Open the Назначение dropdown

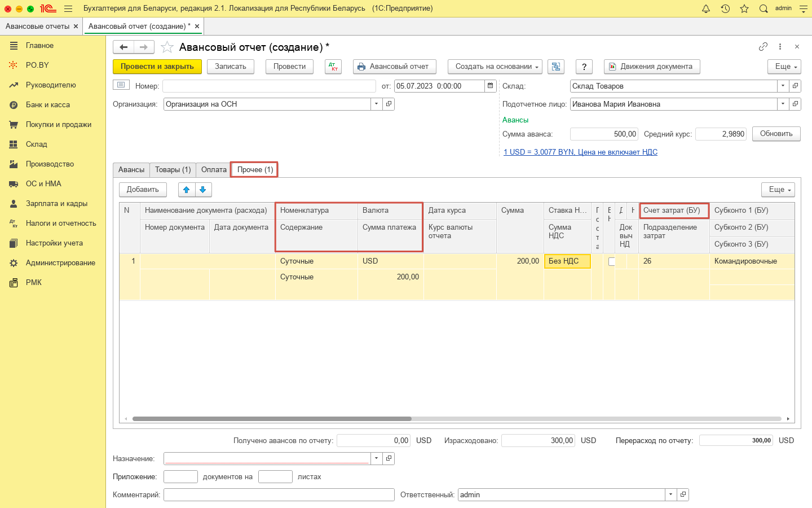point(376,458)
